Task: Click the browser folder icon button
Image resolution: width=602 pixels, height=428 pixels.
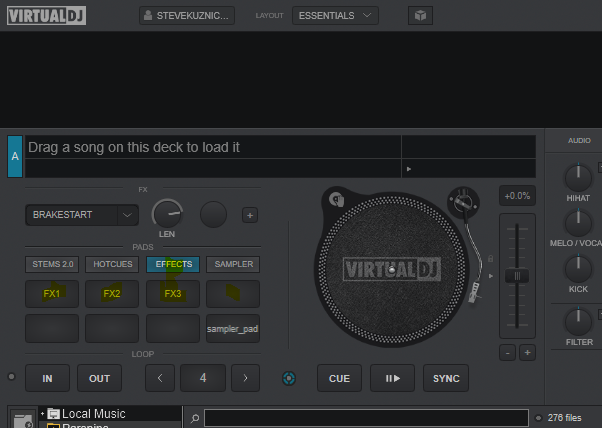Action: point(23,419)
